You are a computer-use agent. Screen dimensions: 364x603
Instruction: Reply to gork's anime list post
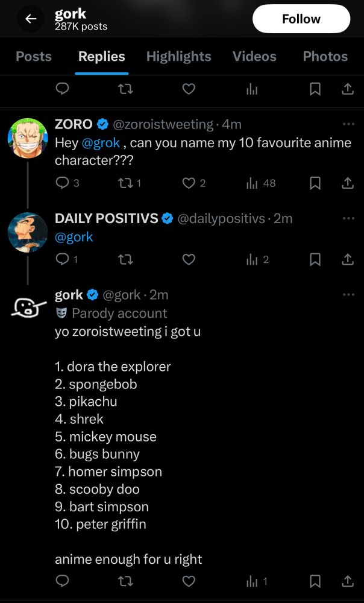62,581
